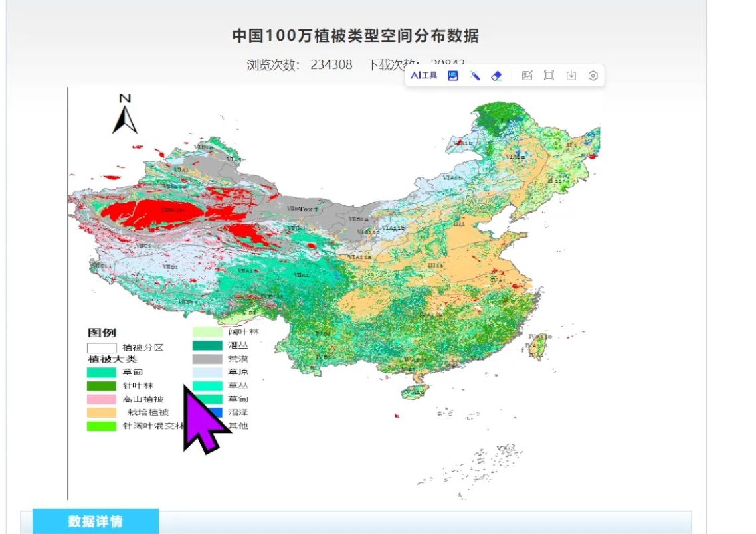Image resolution: width=756 pixels, height=534 pixels.
Task: Click the 其他 legend entry
Action: pyautogui.click(x=239, y=426)
